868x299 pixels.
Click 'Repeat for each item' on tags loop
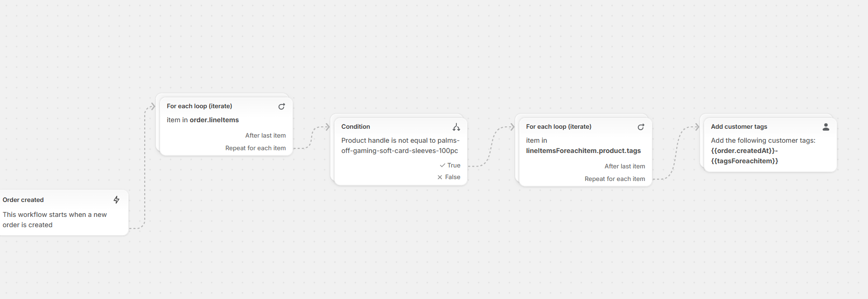click(615, 179)
